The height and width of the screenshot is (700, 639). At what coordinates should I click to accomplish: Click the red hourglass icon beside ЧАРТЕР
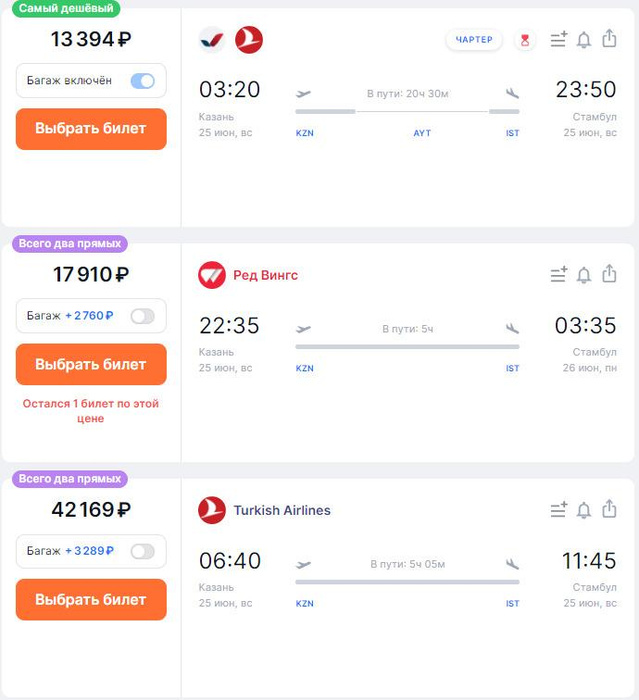point(525,40)
